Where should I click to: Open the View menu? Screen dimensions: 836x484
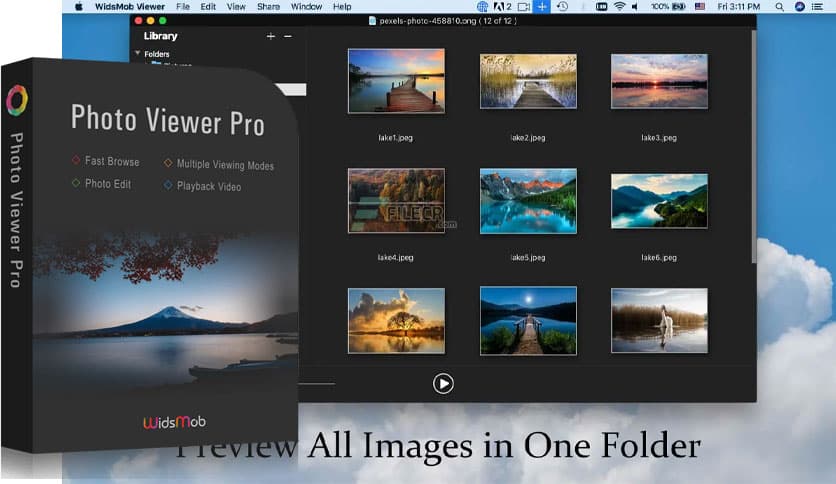pos(236,6)
